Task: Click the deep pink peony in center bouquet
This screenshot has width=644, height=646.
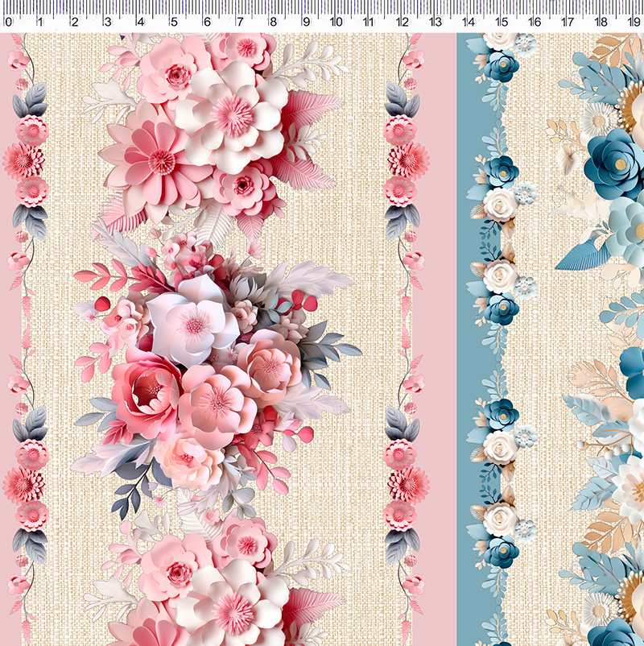Action: (x=147, y=391)
